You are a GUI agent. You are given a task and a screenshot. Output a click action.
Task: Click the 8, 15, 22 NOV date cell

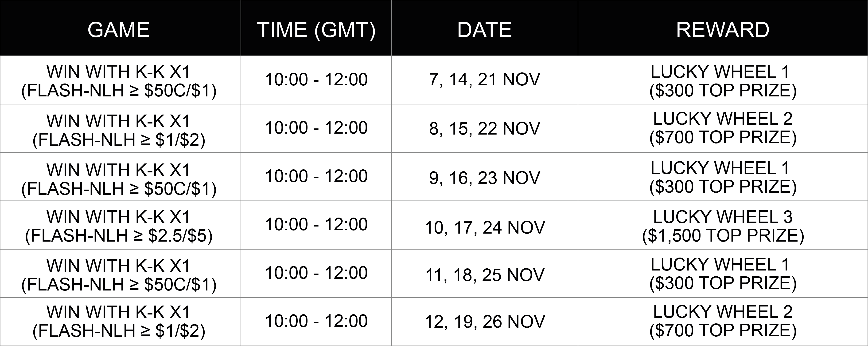click(485, 128)
